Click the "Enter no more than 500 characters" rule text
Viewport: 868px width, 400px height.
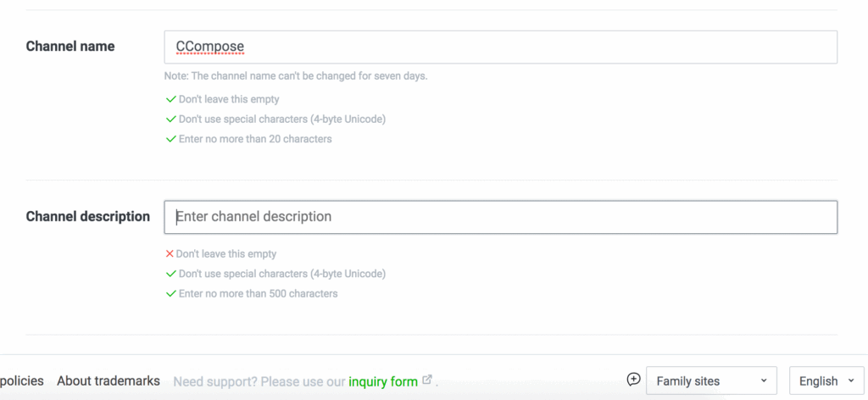pyautogui.click(x=258, y=294)
